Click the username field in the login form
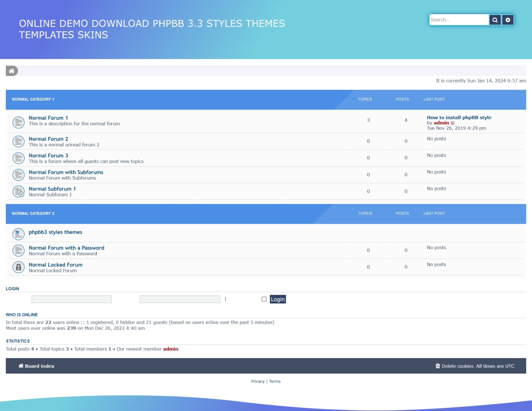The height and width of the screenshot is (411, 532). (71, 299)
